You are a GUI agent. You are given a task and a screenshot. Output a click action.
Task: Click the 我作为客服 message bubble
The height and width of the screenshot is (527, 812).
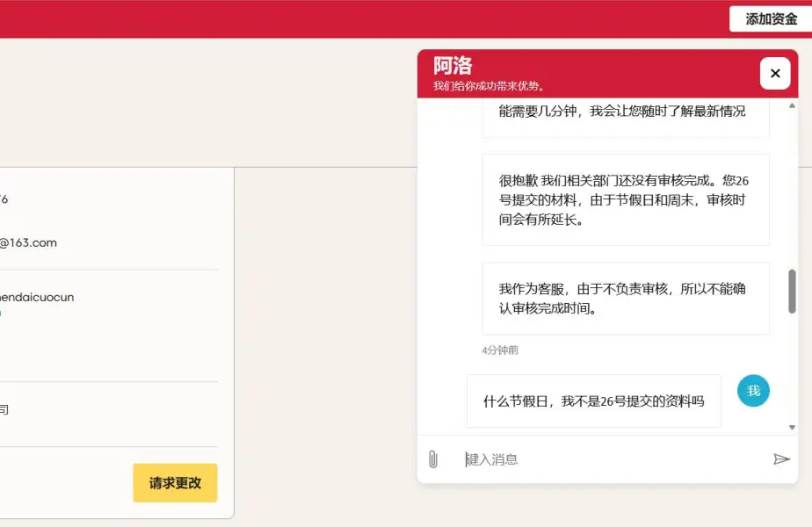[x=625, y=299]
